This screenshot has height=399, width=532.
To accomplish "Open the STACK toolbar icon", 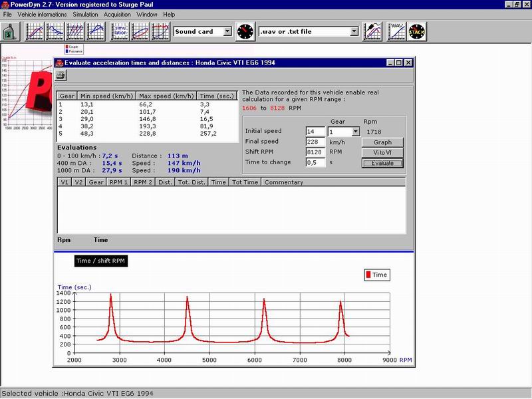I will [x=417, y=31].
